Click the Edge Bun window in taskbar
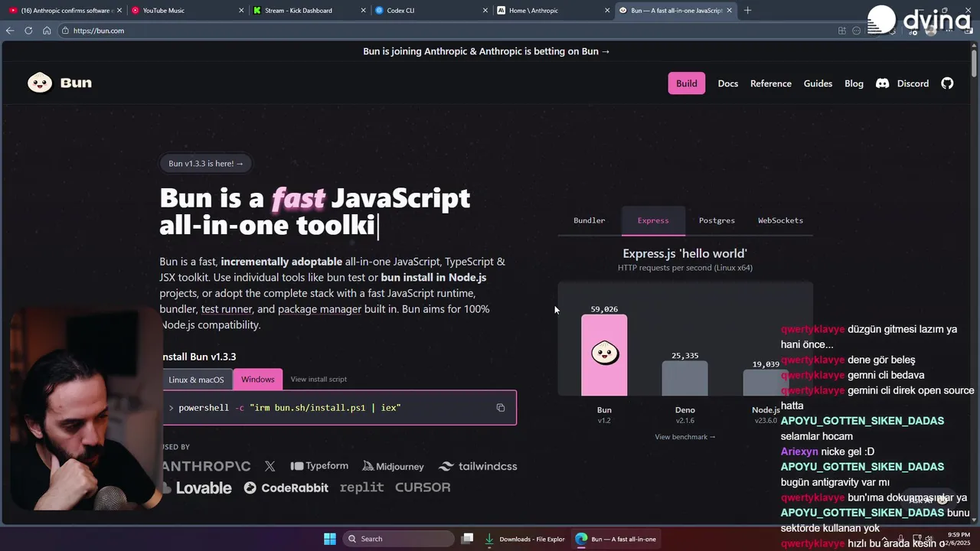Screen dimensions: 980x551 [617, 539]
